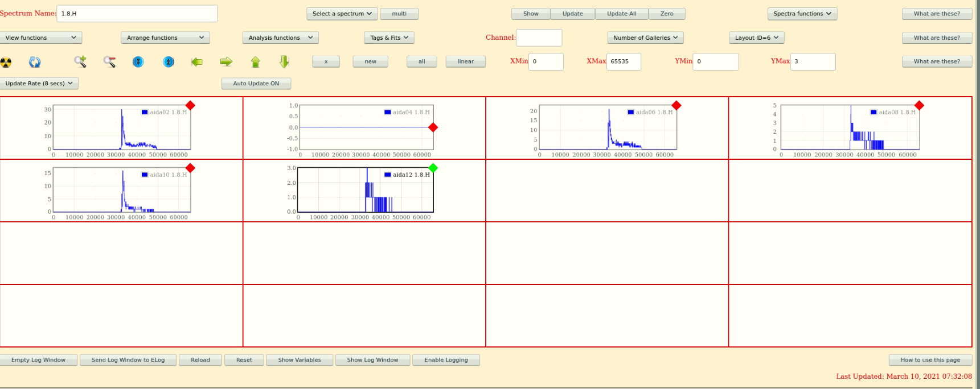Click the blue double up-arrow icon
Viewport: 980px width, 389px height.
[x=169, y=61]
